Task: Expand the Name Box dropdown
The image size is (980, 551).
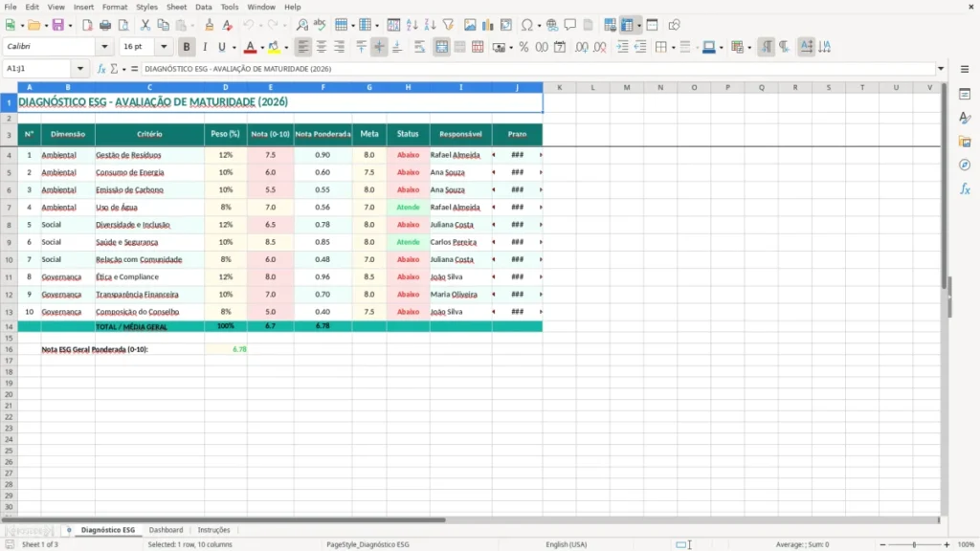Action: pos(80,69)
